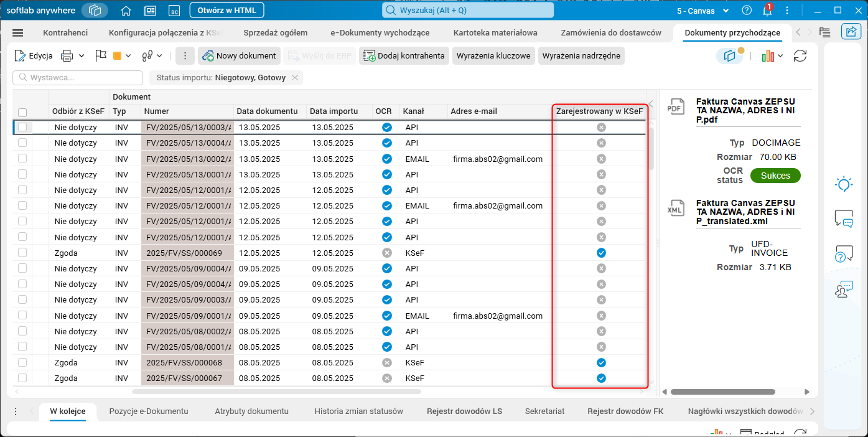Click the Wystawca filter input field
Screen dimensions: 868x437
(x=78, y=78)
